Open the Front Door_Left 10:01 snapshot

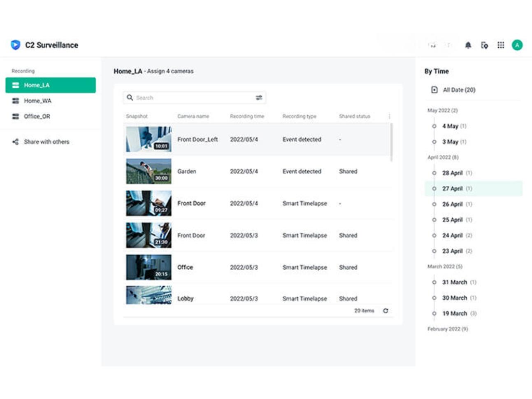pos(149,139)
